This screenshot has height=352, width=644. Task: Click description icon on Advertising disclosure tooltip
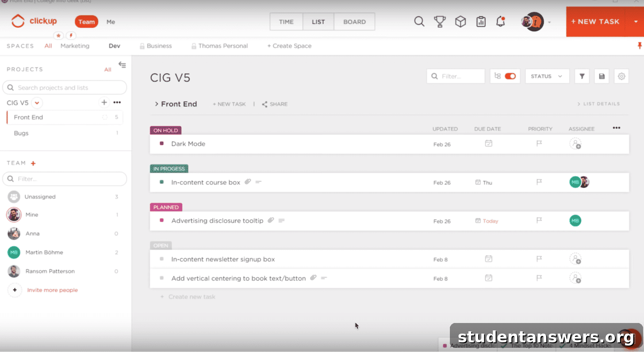click(x=282, y=221)
